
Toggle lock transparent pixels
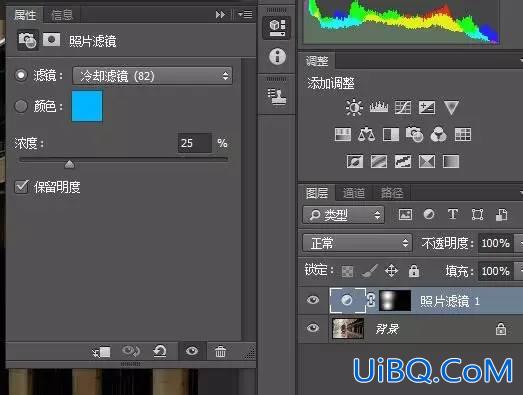pos(347,271)
